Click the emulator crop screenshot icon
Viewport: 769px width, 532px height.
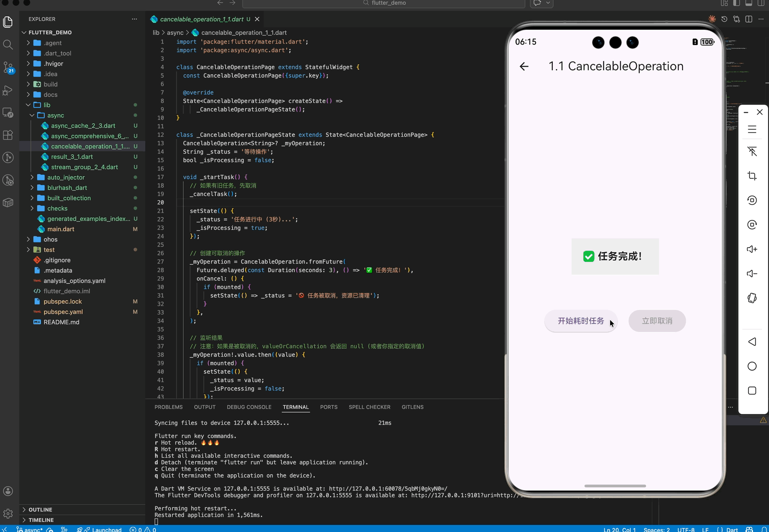(x=752, y=176)
